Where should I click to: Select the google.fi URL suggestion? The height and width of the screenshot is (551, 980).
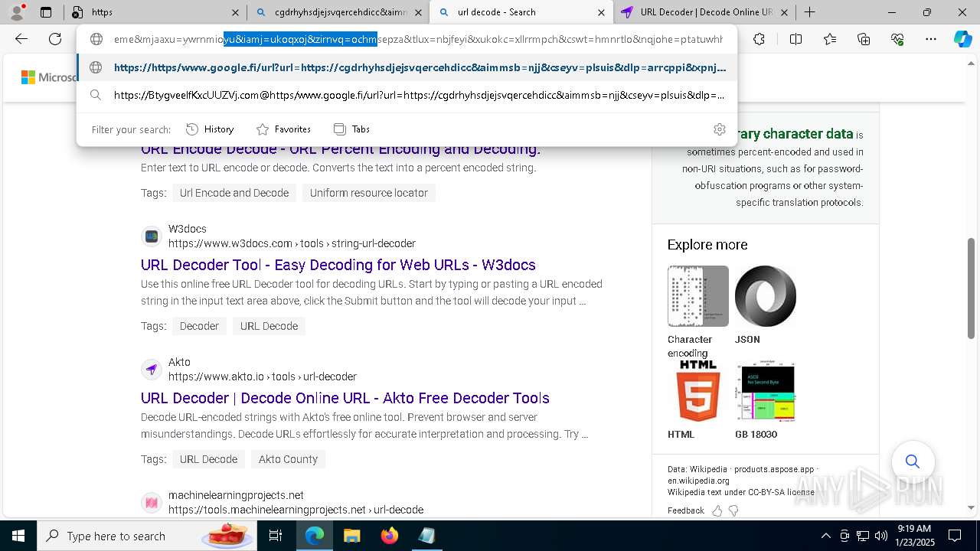(x=407, y=67)
